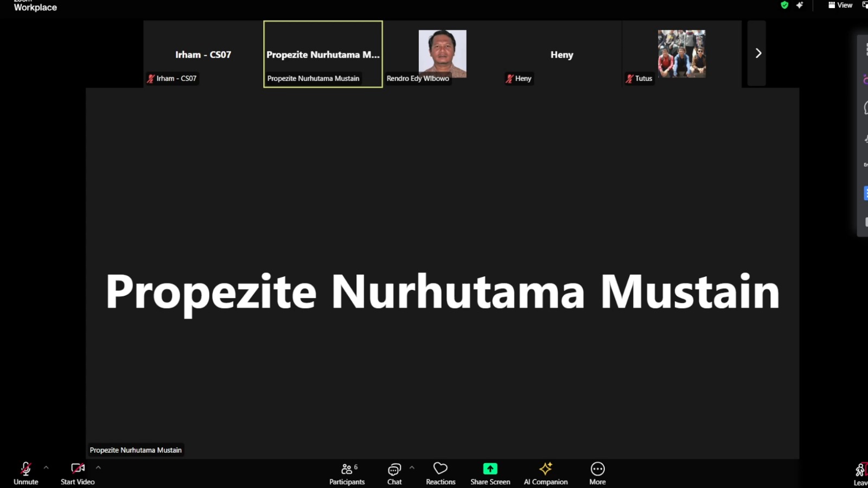This screenshot has height=488, width=868.
Task: Click the Leave meeting button
Action: tap(860, 473)
